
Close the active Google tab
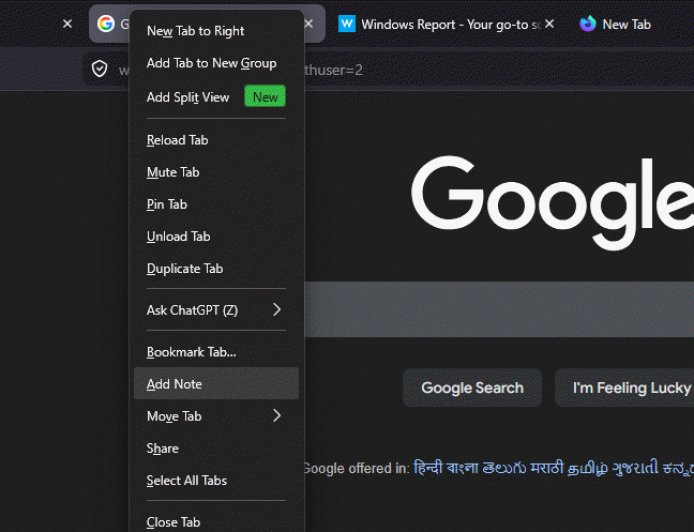pos(309,24)
